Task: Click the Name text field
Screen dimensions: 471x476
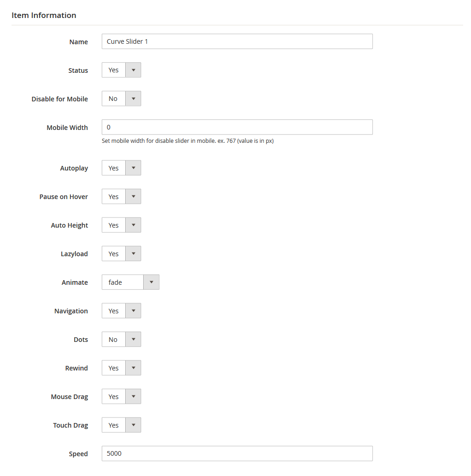Action: click(237, 41)
